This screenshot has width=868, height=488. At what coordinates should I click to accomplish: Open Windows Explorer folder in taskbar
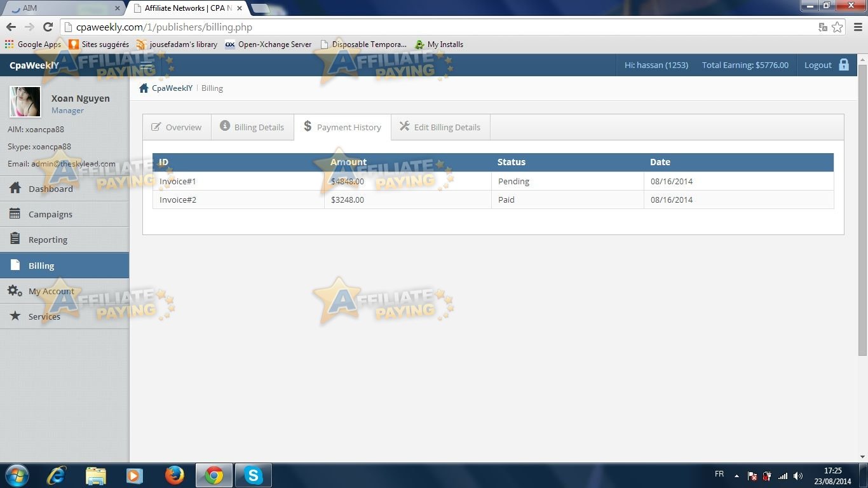pyautogui.click(x=96, y=475)
